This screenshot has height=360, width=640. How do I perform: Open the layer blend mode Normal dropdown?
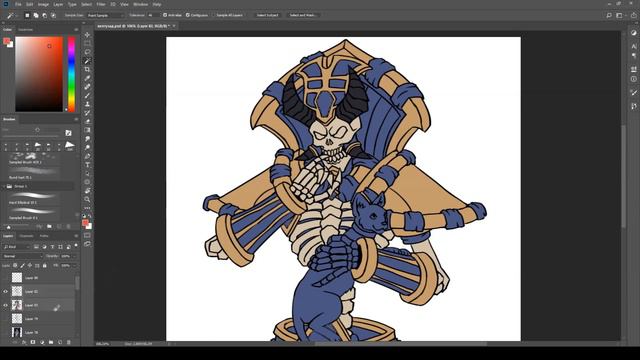click(x=22, y=256)
